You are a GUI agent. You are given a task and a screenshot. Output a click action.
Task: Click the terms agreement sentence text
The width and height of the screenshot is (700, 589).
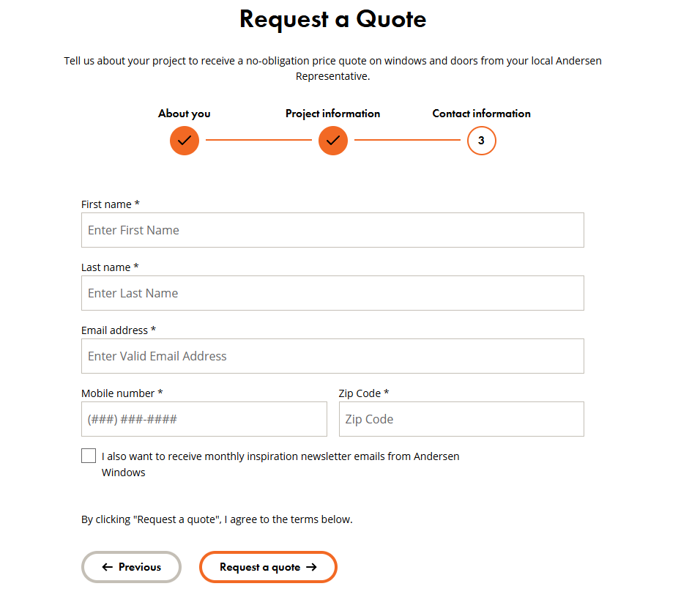click(217, 519)
